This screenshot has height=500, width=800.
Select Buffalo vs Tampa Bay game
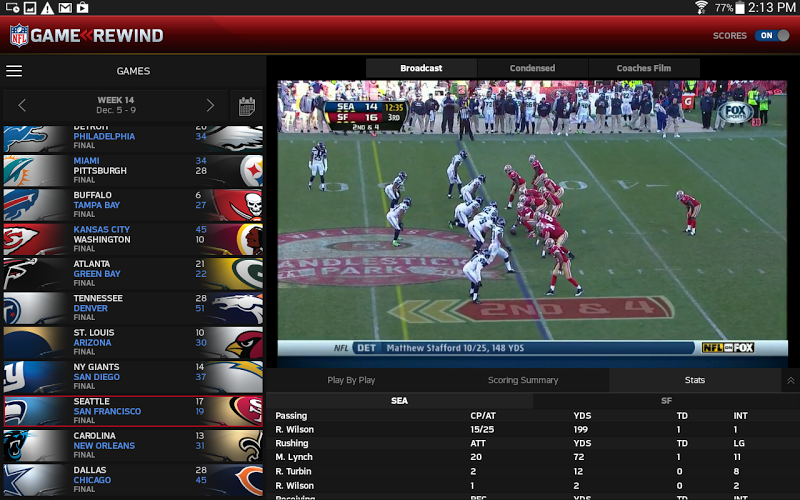coord(133,205)
